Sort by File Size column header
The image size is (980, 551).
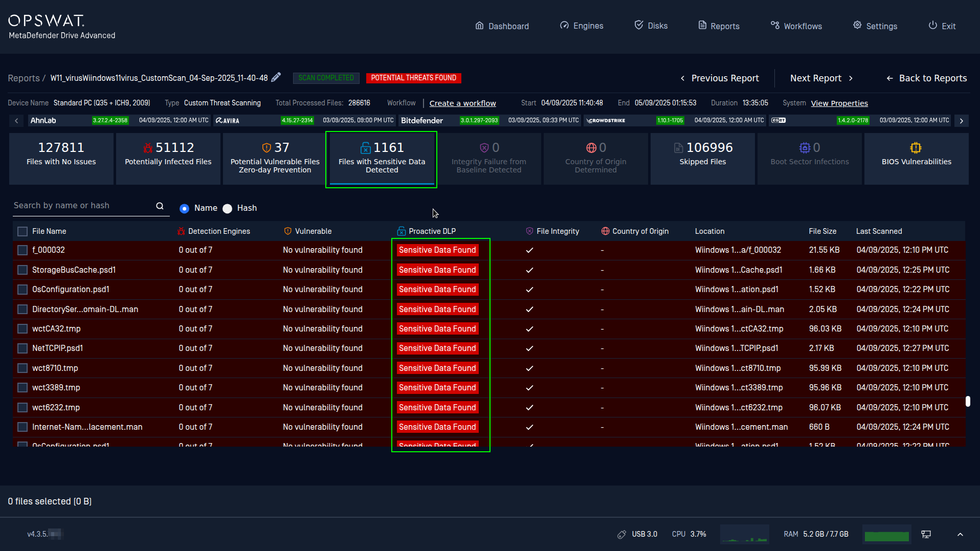(822, 231)
